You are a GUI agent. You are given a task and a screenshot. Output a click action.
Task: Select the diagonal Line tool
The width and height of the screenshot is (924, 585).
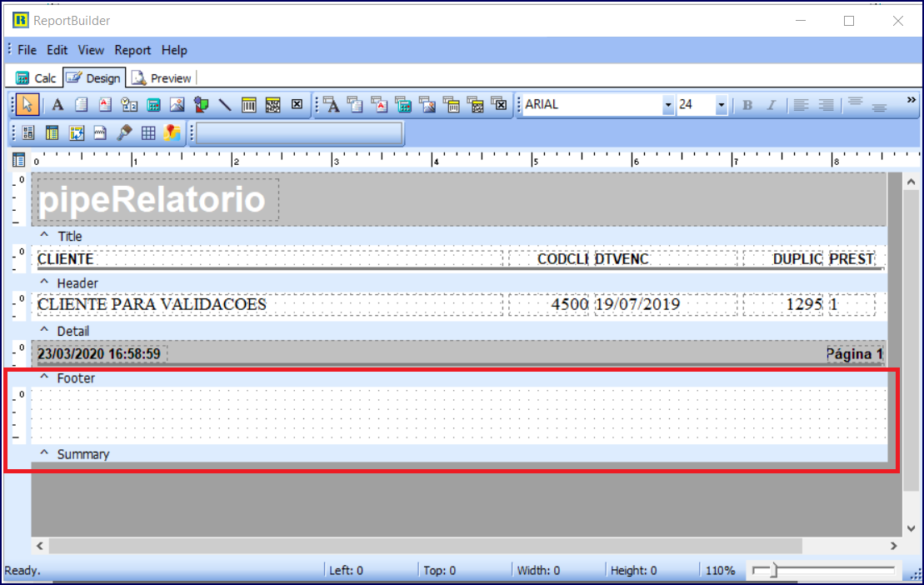click(224, 105)
